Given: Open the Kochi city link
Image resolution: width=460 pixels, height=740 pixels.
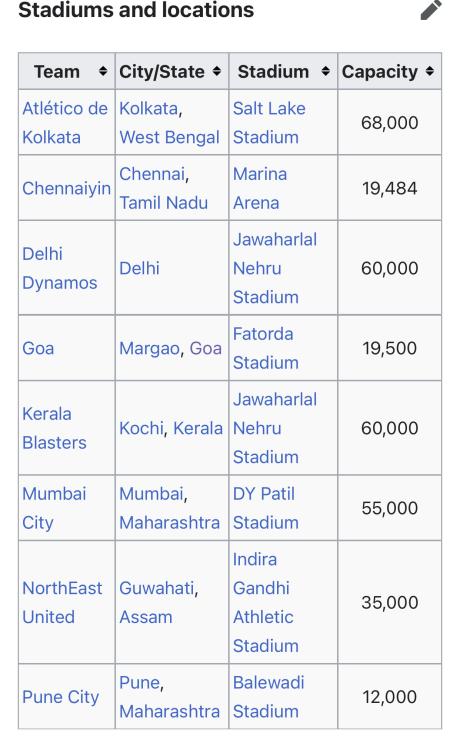Looking at the screenshot, I should [142, 428].
